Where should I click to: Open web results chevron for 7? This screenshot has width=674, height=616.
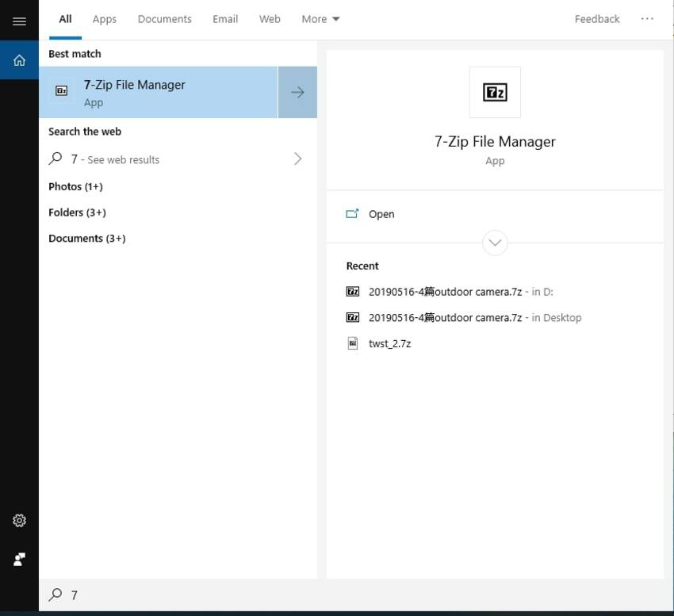click(298, 159)
